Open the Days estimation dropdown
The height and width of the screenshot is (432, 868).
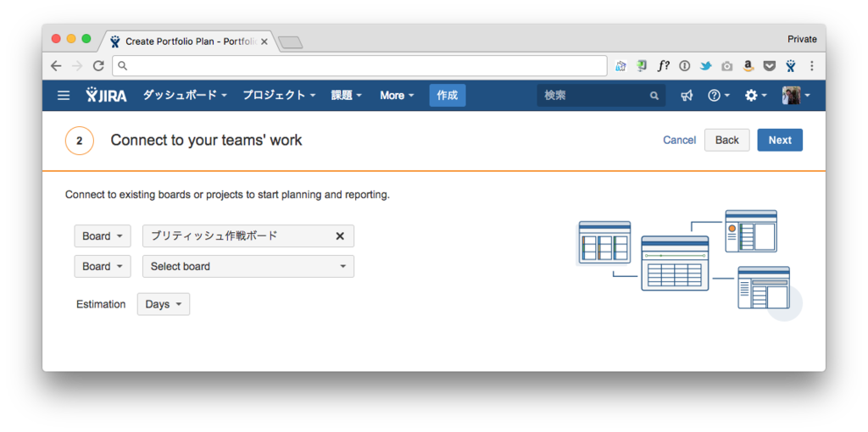pyautogui.click(x=164, y=304)
